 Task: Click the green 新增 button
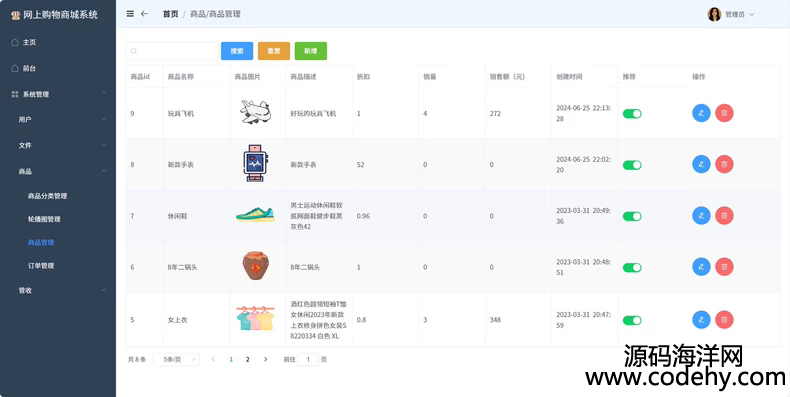[311, 51]
